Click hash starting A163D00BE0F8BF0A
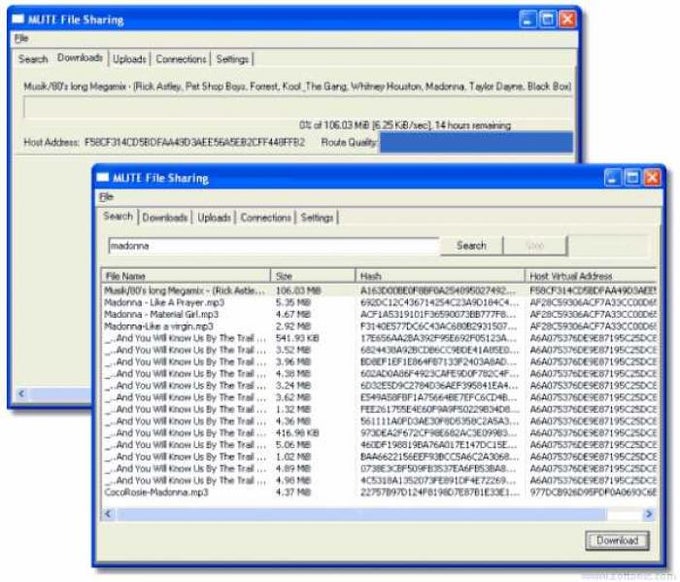Screen dimensions: 680x582 438,291
